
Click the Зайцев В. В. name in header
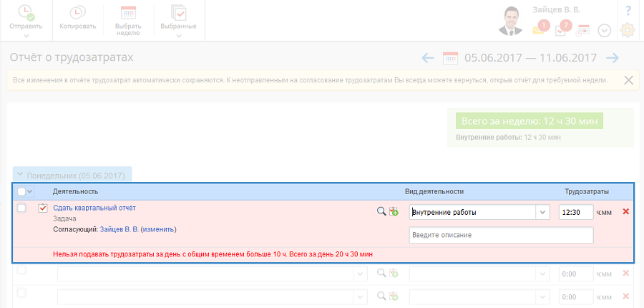[556, 10]
